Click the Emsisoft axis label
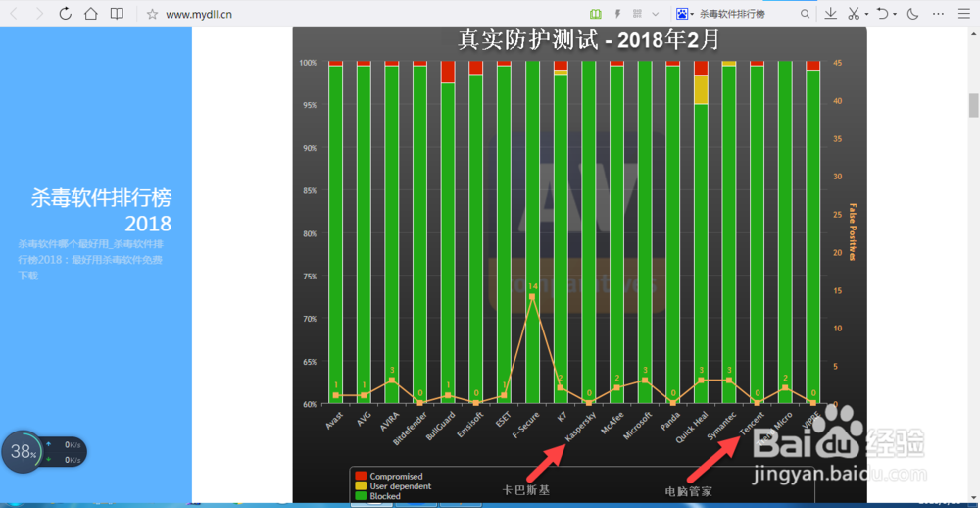Image resolution: width=980 pixels, height=508 pixels. [470, 425]
